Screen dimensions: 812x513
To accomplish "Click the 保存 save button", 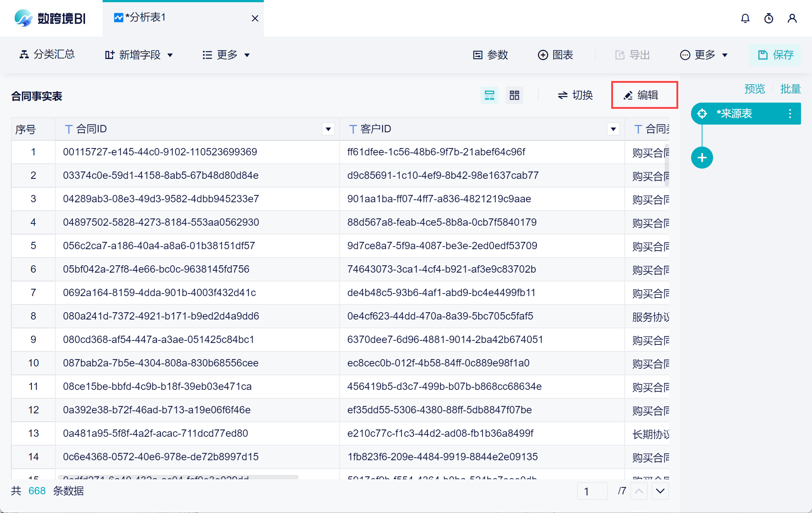I will (775, 55).
